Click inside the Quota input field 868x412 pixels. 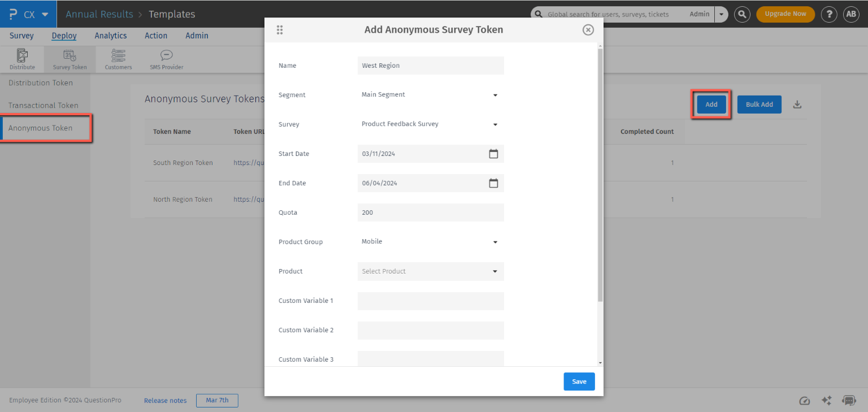(x=430, y=212)
